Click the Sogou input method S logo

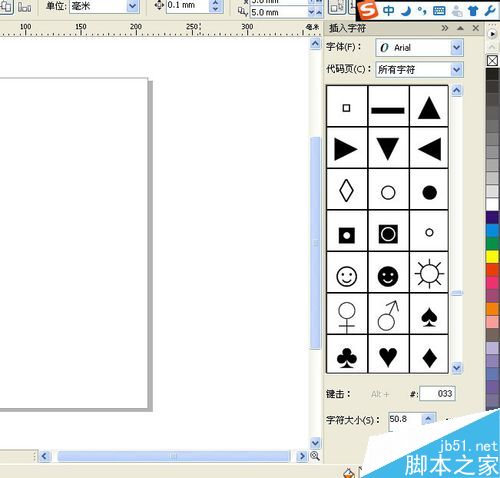pos(369,11)
